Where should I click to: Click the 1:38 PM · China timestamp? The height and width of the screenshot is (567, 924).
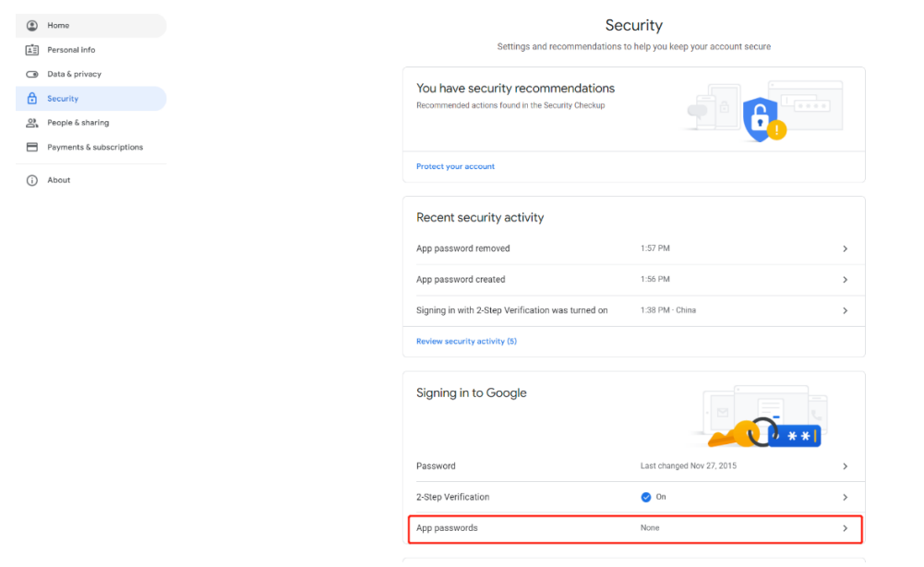tap(667, 310)
